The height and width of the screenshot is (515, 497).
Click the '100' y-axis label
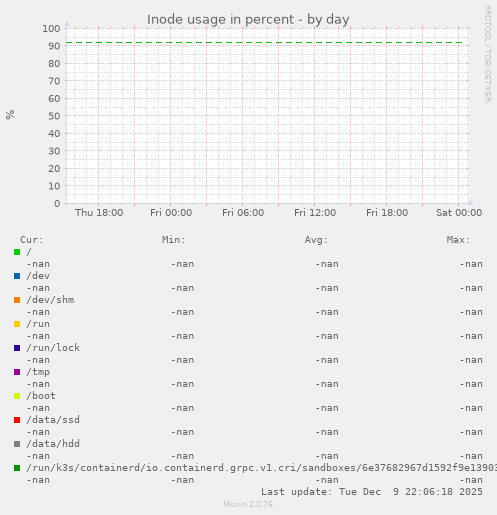click(x=51, y=29)
